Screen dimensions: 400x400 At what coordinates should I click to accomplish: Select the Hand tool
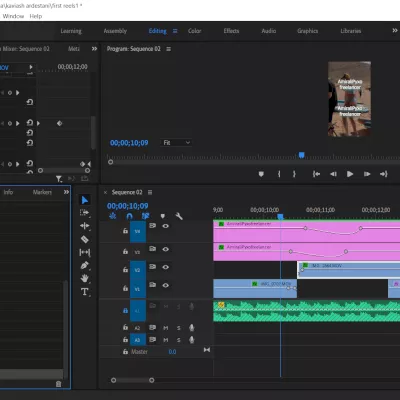click(x=85, y=278)
